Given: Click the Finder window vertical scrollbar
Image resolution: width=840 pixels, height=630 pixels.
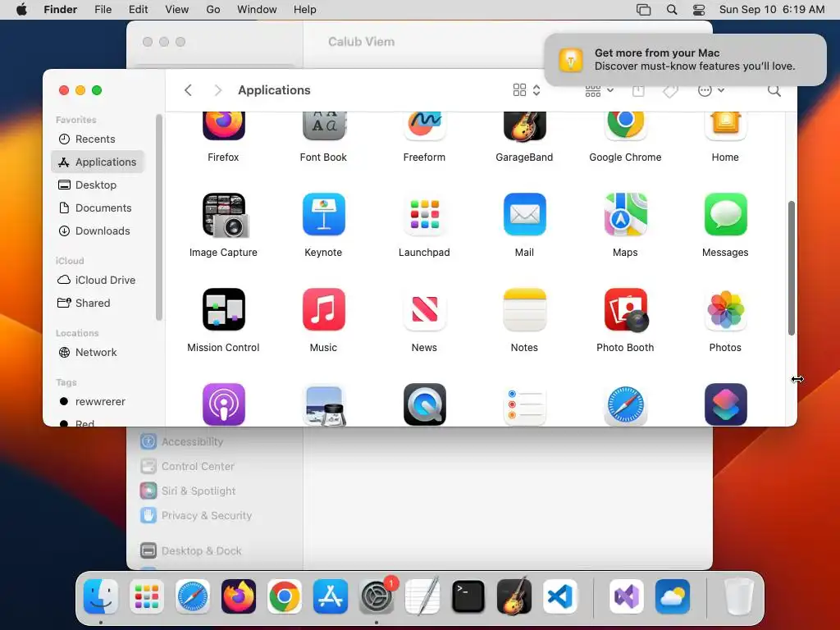Looking at the screenshot, I should point(791,268).
